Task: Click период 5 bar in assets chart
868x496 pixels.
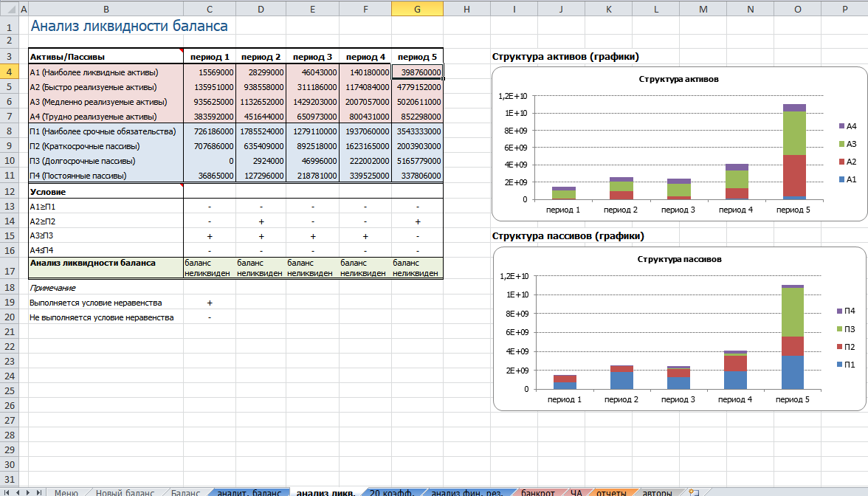Action: click(x=794, y=151)
